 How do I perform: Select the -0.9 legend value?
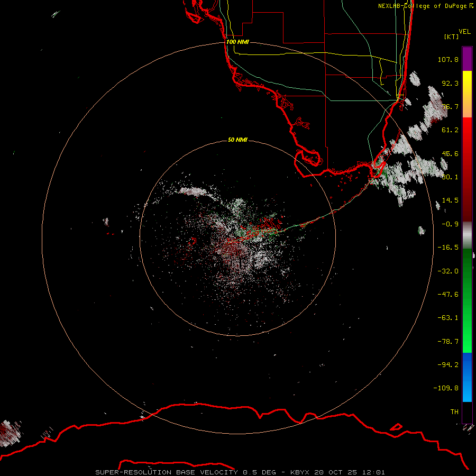450,224
